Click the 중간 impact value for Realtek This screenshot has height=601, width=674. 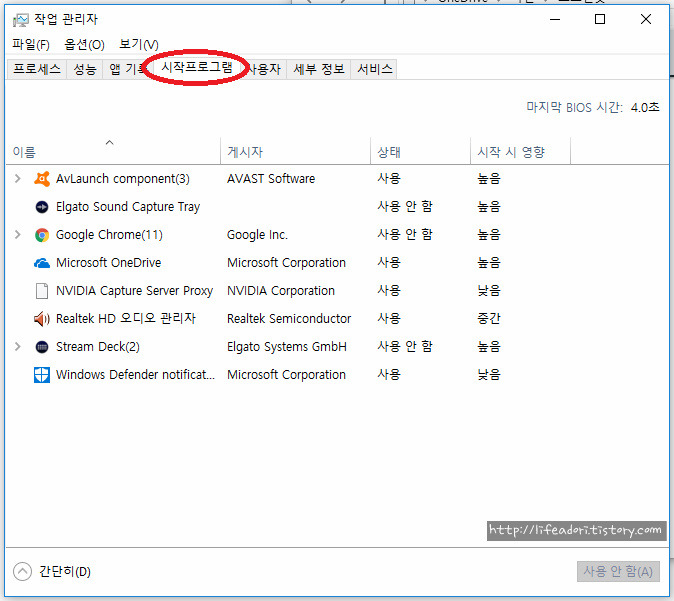[489, 319]
